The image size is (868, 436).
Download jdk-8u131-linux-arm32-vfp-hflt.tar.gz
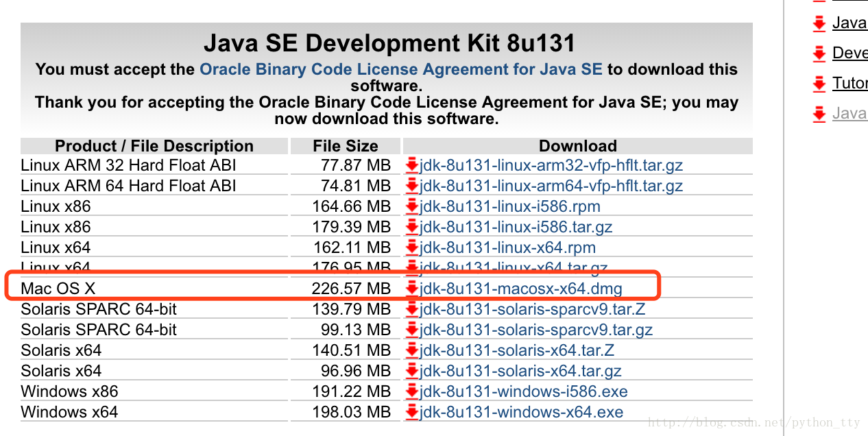click(x=551, y=165)
